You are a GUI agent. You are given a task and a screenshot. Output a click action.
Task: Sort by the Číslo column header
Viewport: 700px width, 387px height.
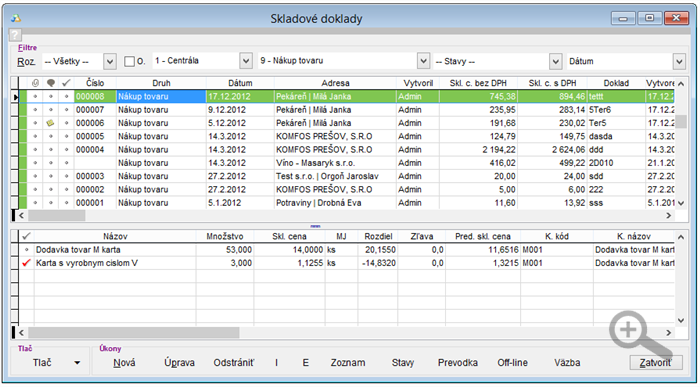click(95, 83)
